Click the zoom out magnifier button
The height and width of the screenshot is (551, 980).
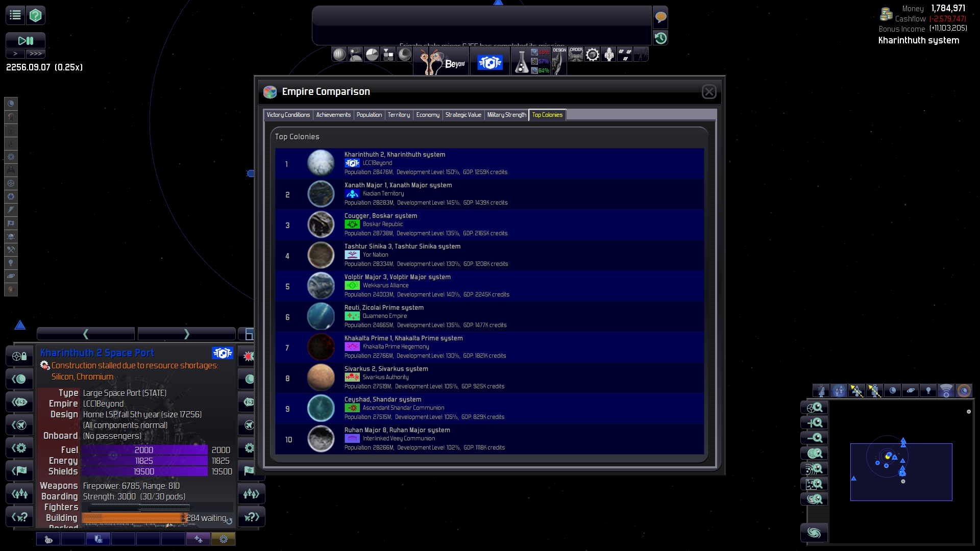(x=815, y=438)
